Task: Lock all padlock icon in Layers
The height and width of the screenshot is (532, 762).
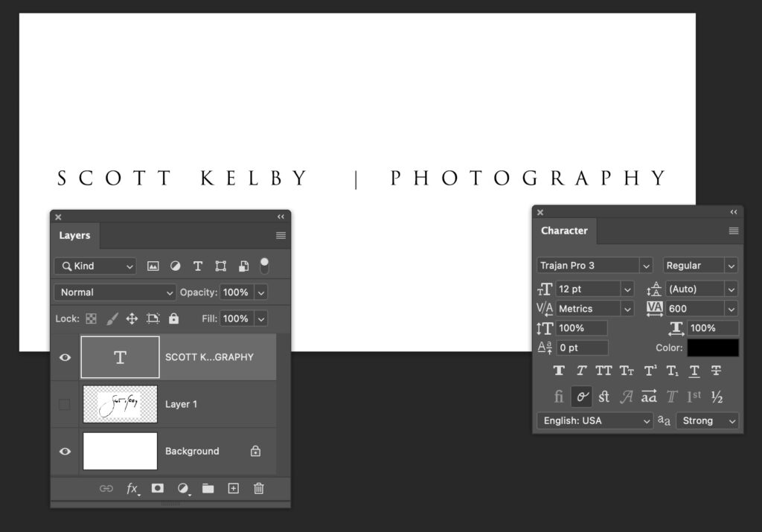Action: pos(173,318)
